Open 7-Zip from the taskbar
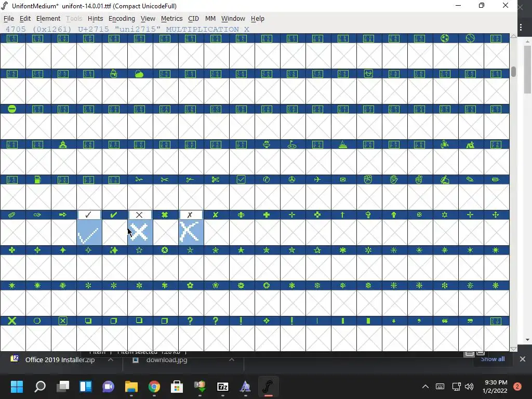 pyautogui.click(x=222, y=387)
